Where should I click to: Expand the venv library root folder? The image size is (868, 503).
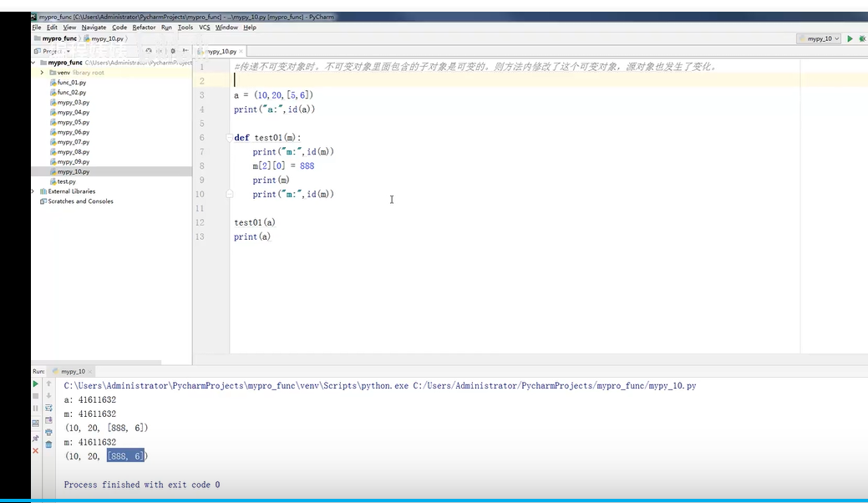pyautogui.click(x=42, y=73)
